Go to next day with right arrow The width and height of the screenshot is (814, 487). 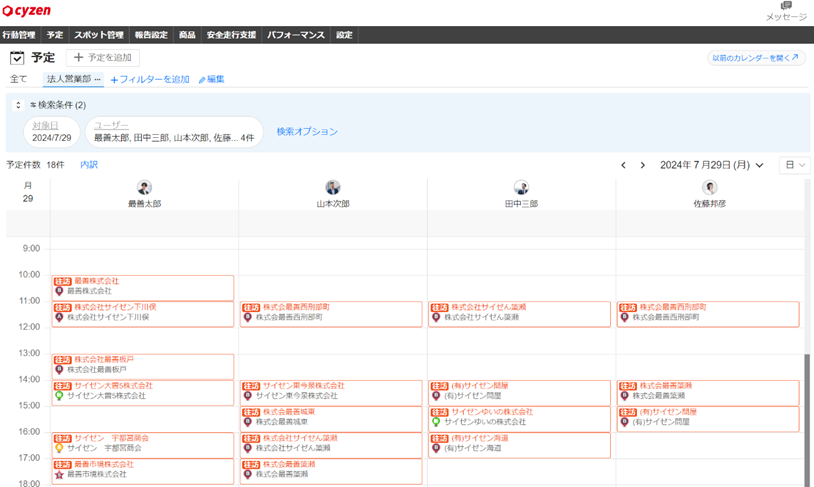642,165
